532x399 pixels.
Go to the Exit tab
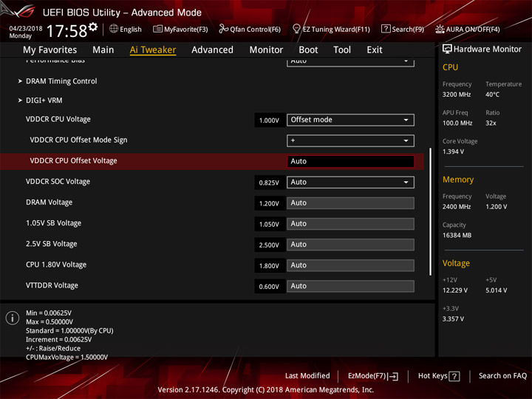click(x=374, y=50)
